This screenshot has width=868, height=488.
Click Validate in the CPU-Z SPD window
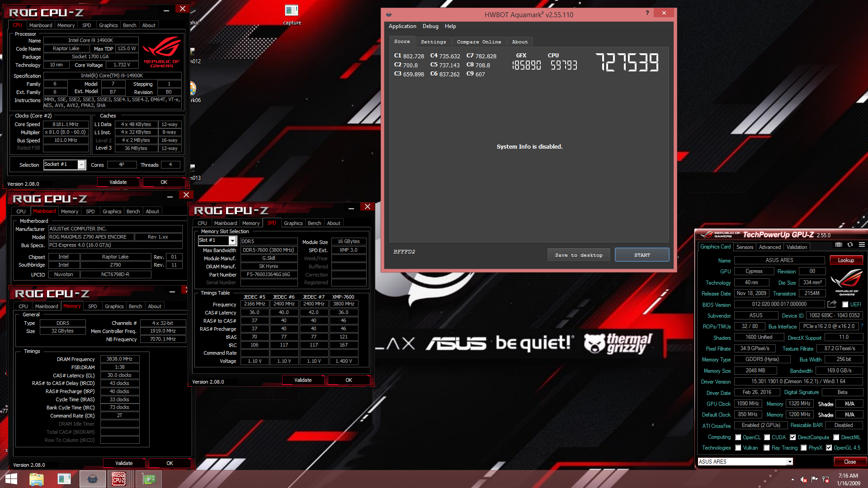click(x=303, y=380)
